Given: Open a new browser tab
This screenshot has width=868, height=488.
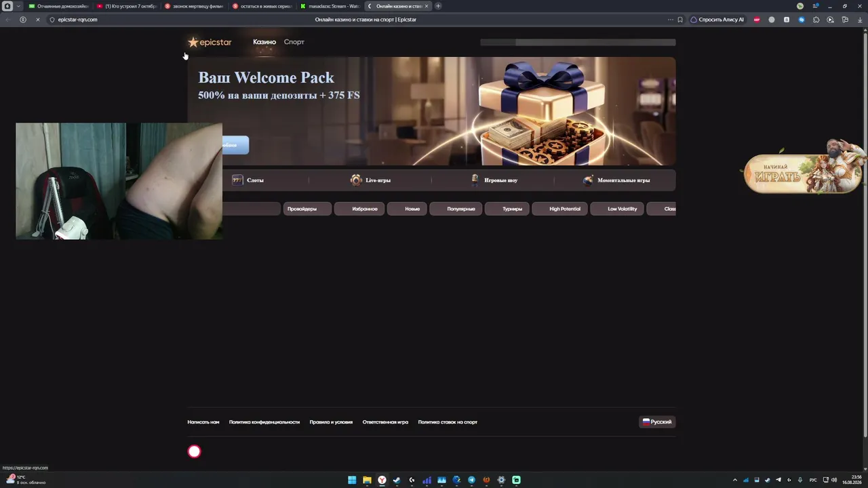Looking at the screenshot, I should (x=438, y=6).
